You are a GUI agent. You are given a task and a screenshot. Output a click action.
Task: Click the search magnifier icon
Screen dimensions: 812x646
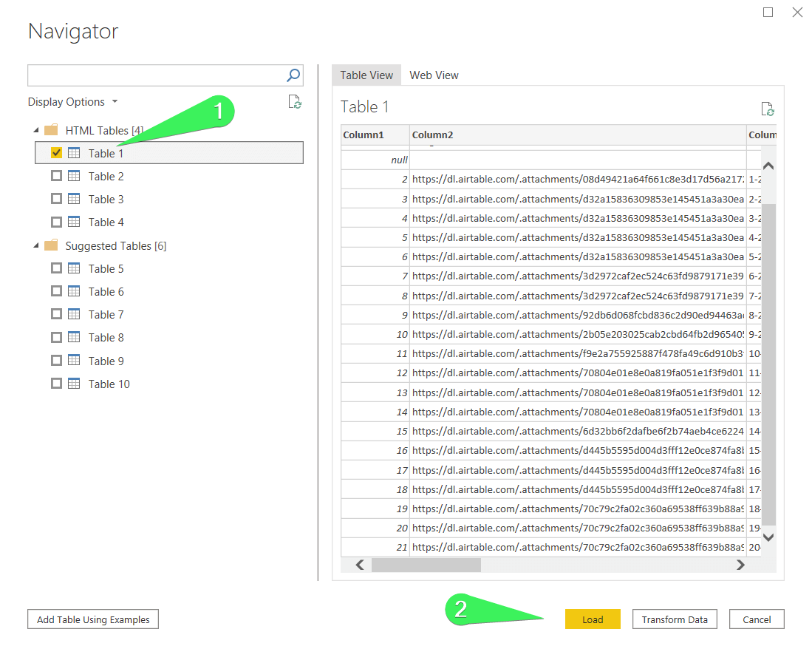293,75
